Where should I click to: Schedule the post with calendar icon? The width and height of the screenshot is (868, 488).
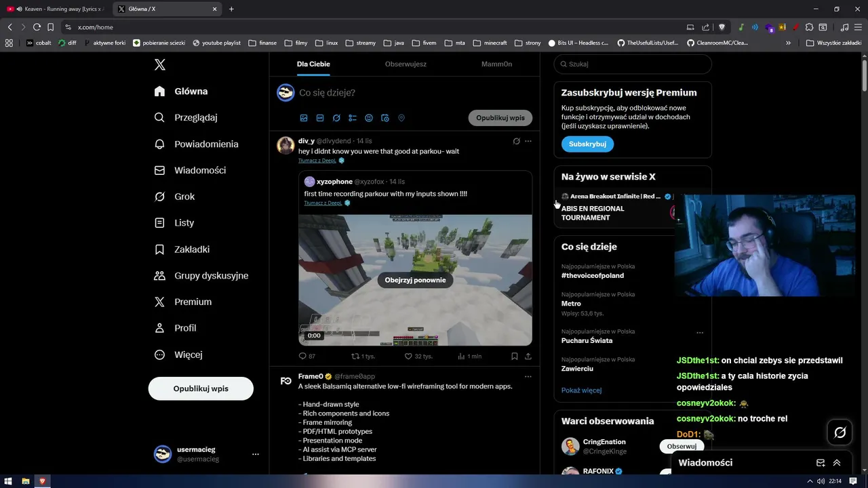(x=385, y=118)
